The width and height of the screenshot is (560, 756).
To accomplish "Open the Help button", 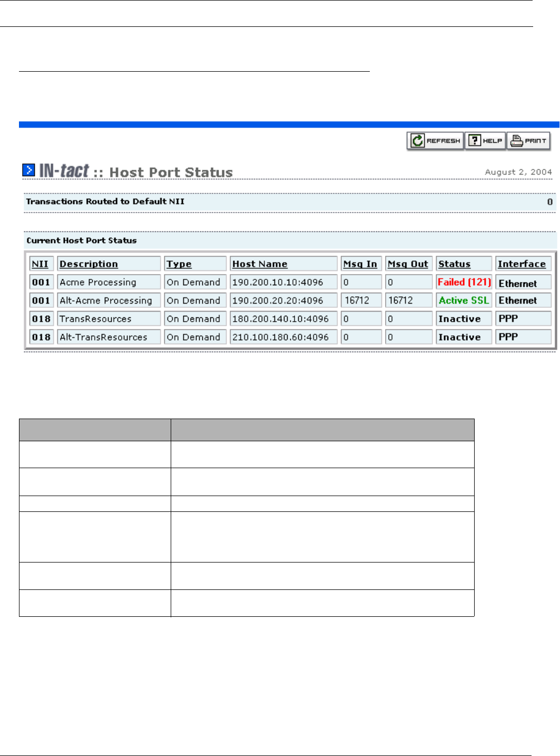I will tap(485, 141).
